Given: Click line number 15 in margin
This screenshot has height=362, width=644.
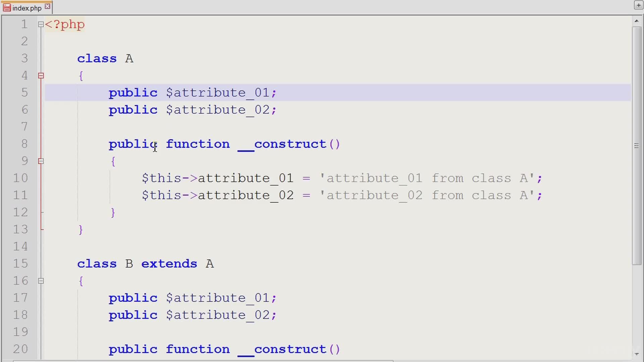Looking at the screenshot, I should click(x=20, y=263).
